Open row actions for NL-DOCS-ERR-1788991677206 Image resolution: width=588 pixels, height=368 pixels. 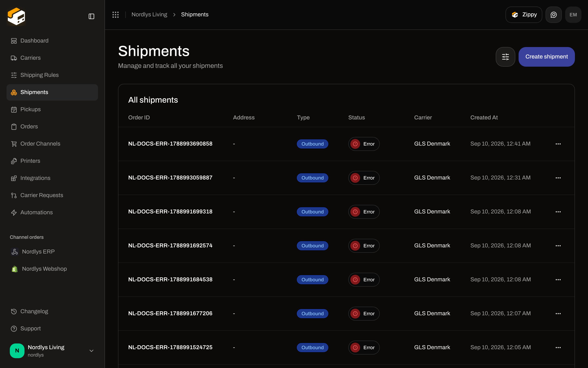(x=558, y=313)
